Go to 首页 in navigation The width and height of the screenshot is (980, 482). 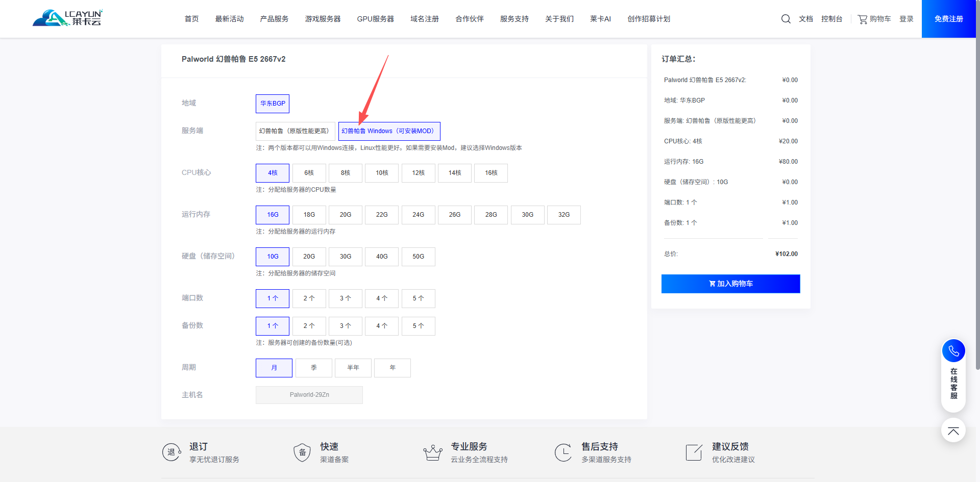(x=191, y=19)
